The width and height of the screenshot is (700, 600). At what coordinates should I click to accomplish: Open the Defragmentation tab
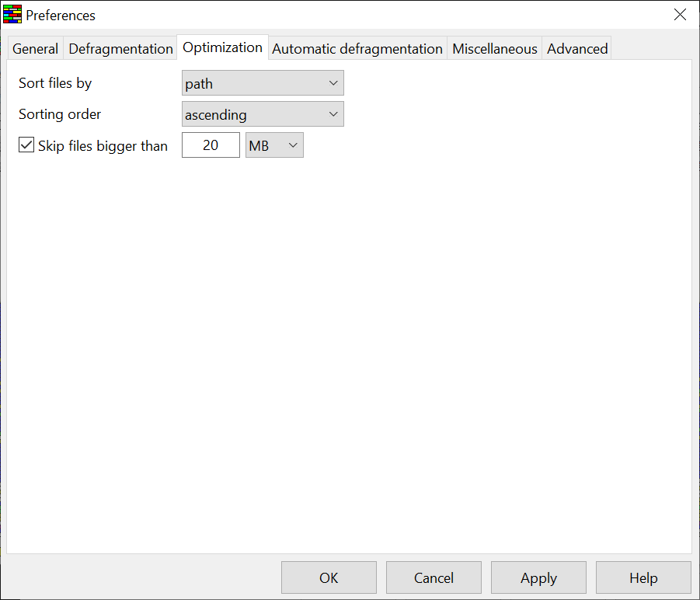coord(120,49)
